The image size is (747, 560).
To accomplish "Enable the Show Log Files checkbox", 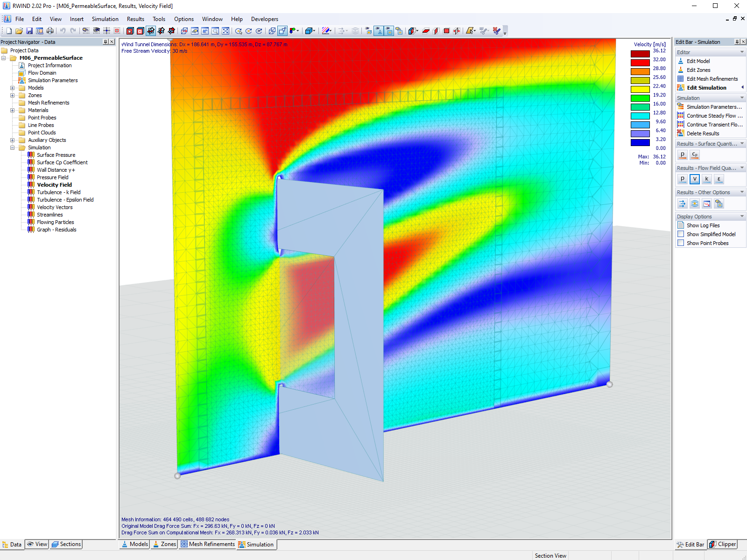I will pos(681,225).
